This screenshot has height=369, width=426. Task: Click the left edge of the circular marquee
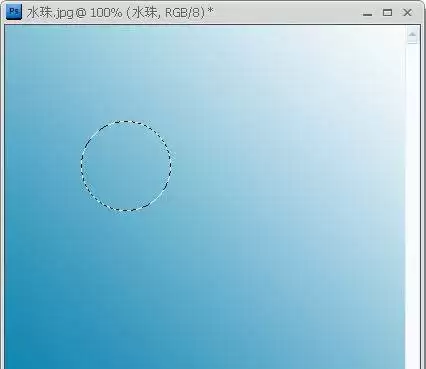[x=81, y=166]
